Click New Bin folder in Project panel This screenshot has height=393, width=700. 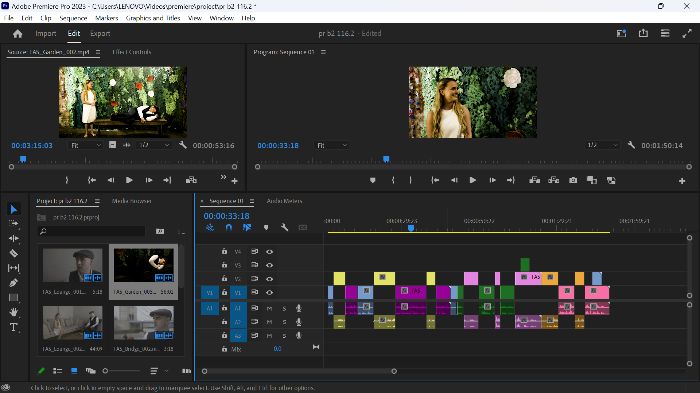pos(160,231)
